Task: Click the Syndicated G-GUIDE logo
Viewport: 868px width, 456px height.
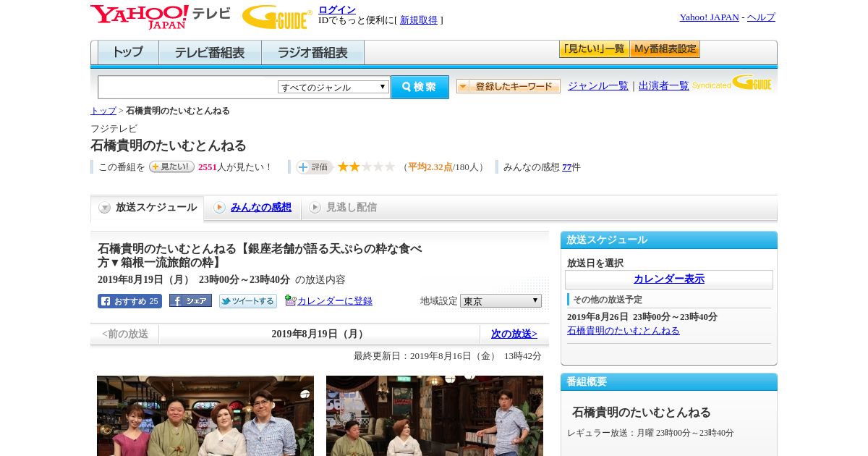Action: coord(732,83)
